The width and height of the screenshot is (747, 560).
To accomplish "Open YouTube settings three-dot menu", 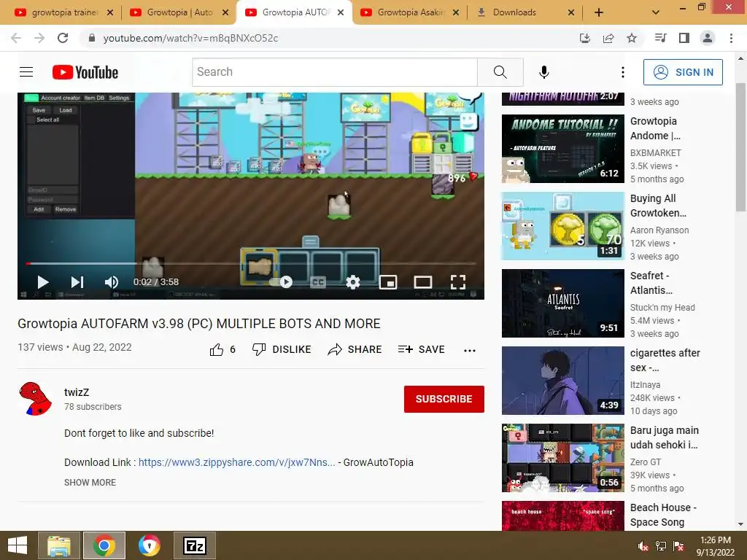I will coord(623,72).
